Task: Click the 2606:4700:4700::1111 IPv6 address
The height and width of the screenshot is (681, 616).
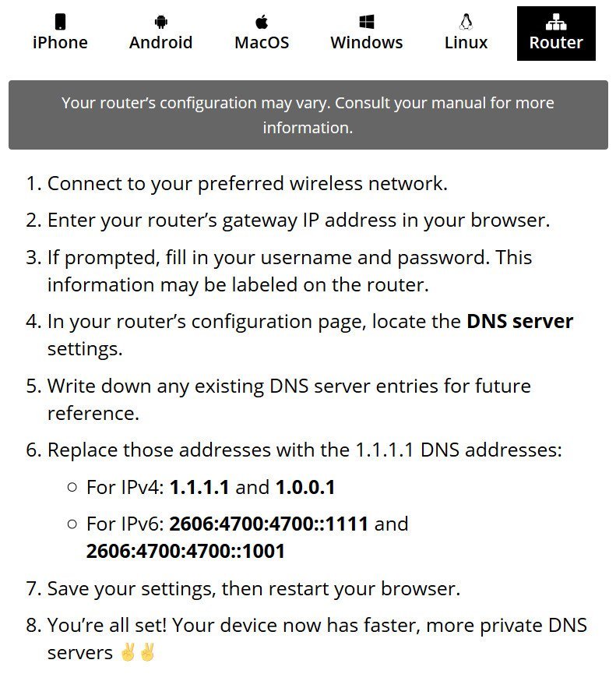Action: tap(269, 524)
